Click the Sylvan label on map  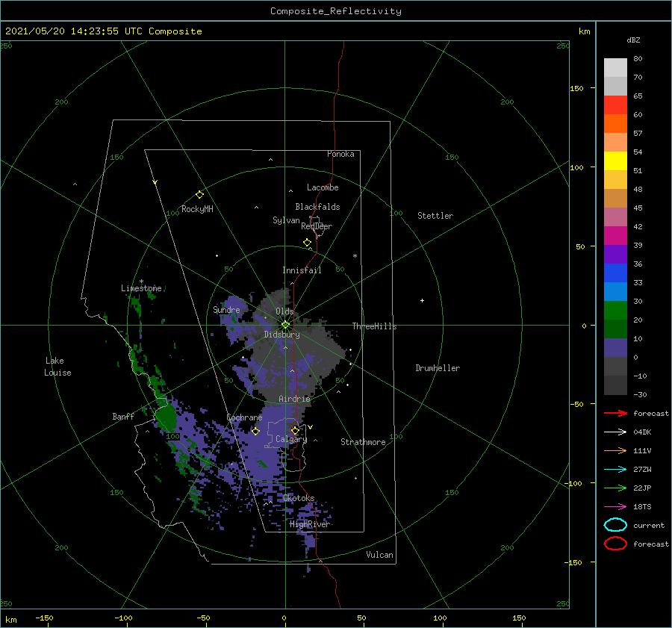pos(286,220)
